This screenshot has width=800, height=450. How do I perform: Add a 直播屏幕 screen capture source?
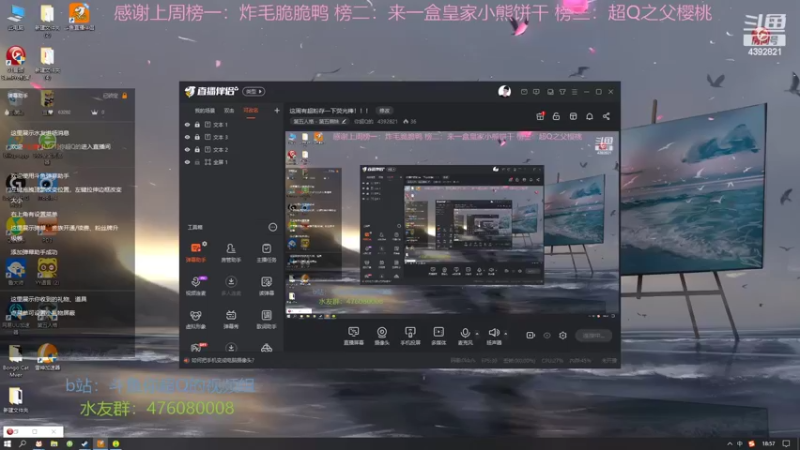coord(354,336)
